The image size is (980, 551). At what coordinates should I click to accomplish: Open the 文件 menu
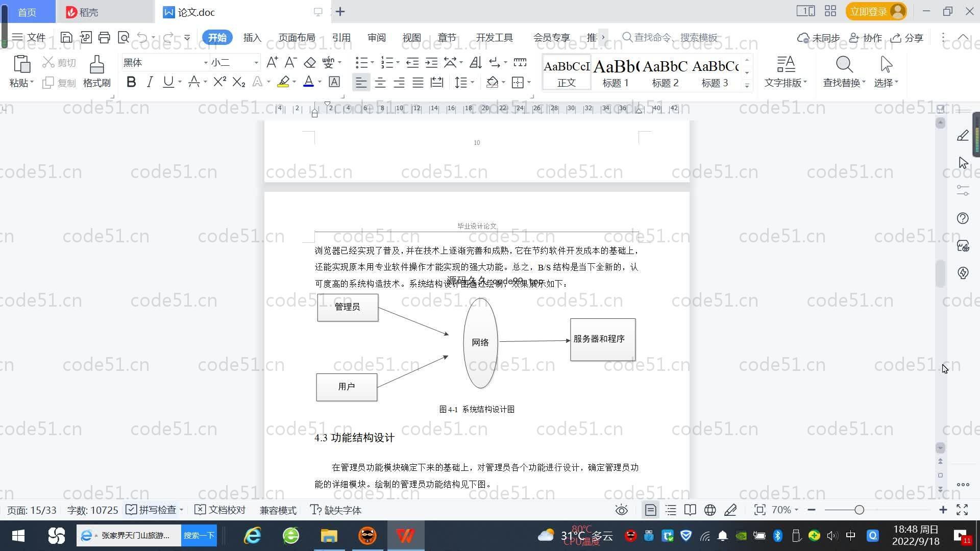(x=29, y=37)
